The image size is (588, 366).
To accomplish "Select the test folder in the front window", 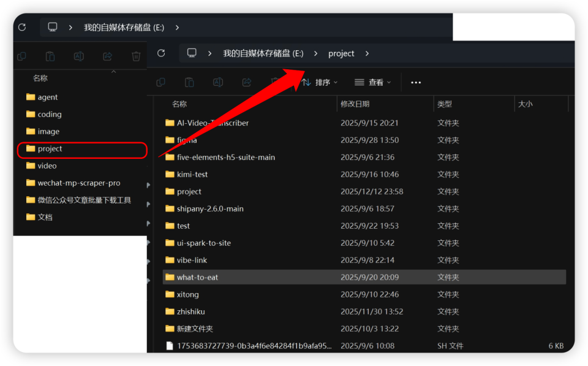I will (183, 226).
